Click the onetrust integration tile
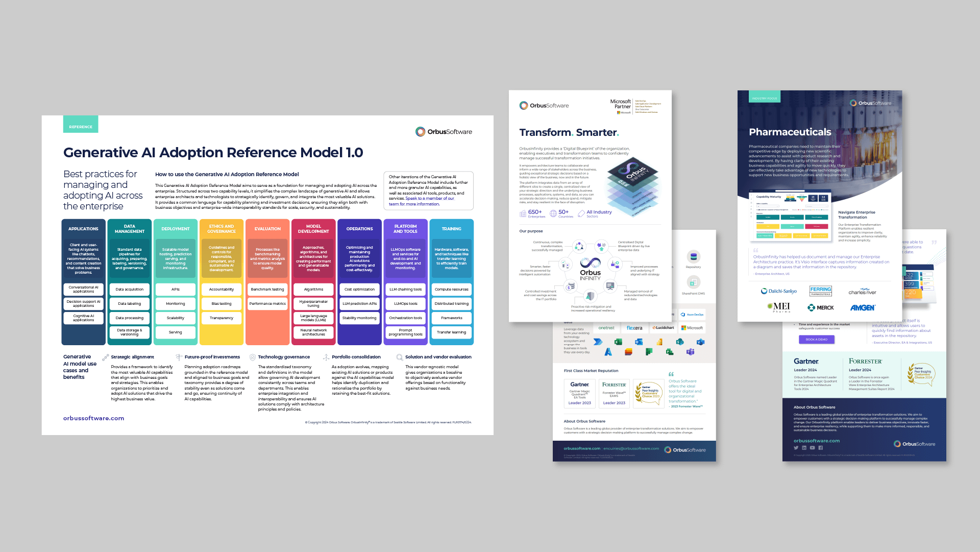 (x=606, y=328)
